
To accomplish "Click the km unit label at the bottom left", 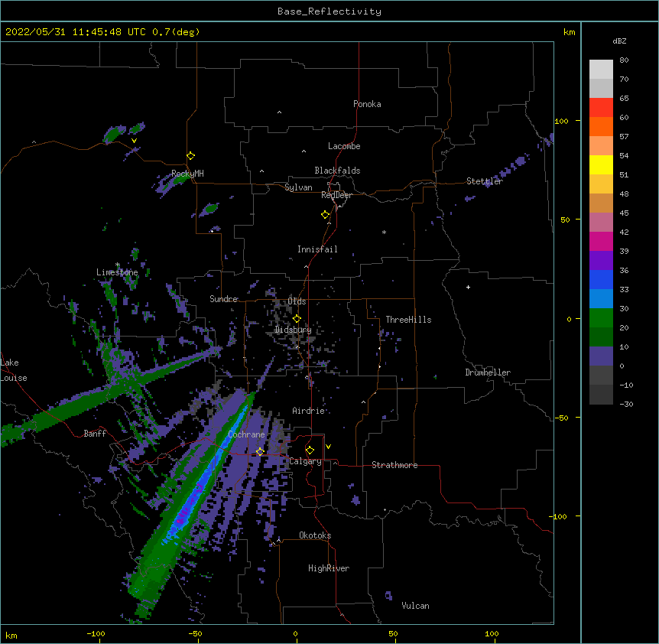I will point(11,636).
